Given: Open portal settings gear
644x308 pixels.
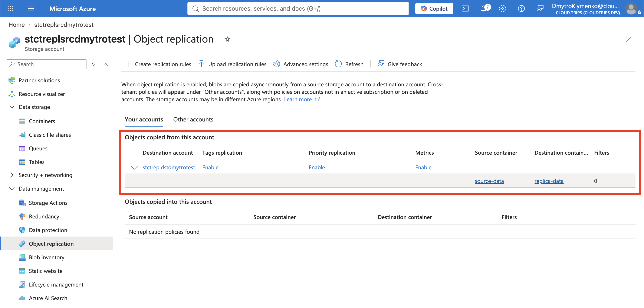Looking at the screenshot, I should coord(503,9).
